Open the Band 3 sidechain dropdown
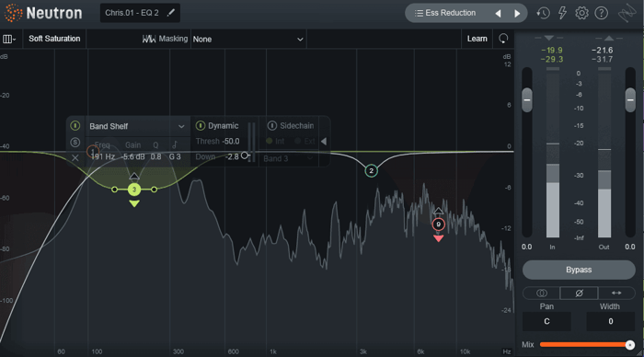 pos(288,158)
